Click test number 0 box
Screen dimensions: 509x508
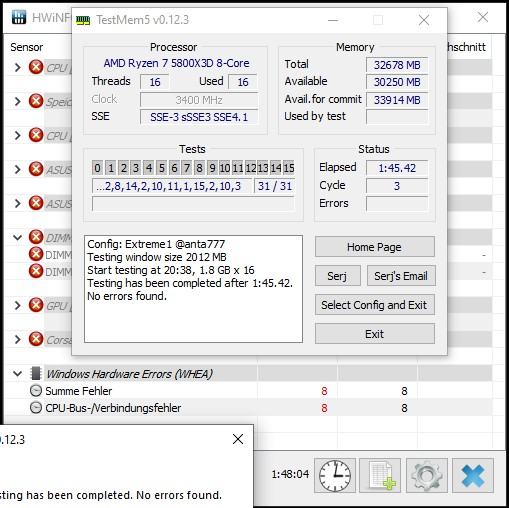click(x=97, y=168)
